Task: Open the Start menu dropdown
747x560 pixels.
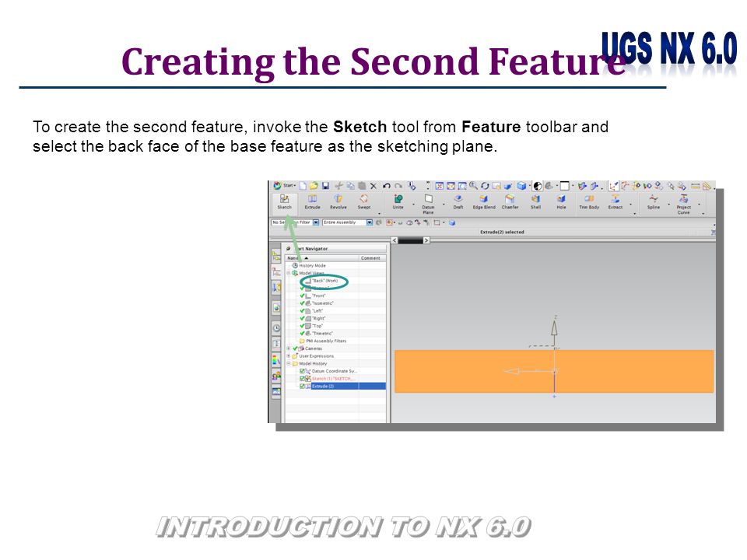Action: (285, 185)
